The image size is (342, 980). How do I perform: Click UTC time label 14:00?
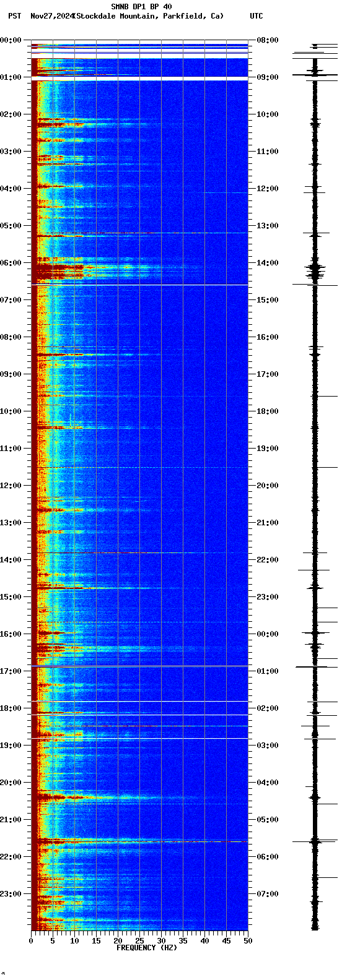tap(268, 262)
